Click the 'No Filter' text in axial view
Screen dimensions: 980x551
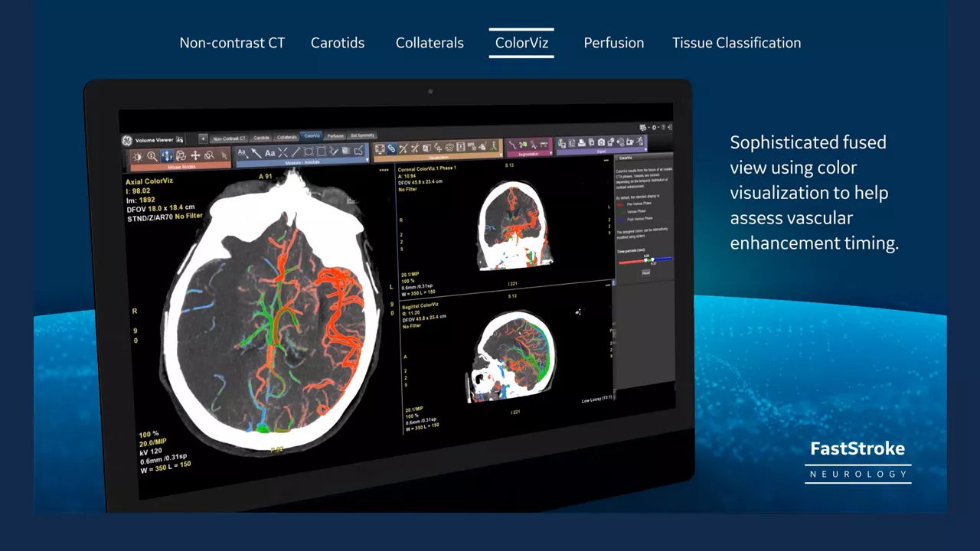[189, 217]
